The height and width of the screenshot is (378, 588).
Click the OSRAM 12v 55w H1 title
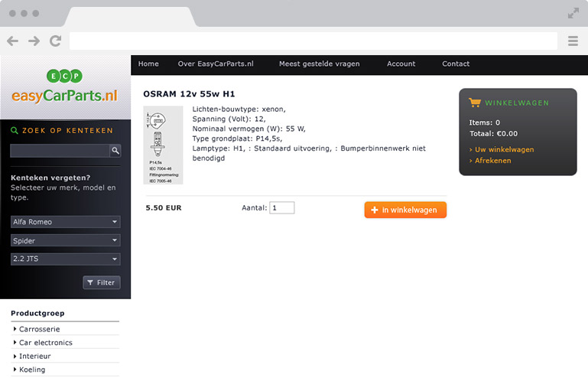coord(189,94)
